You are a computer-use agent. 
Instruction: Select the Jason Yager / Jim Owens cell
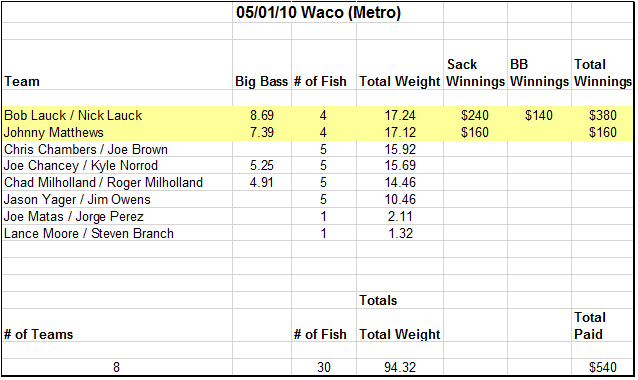[x=117, y=200]
